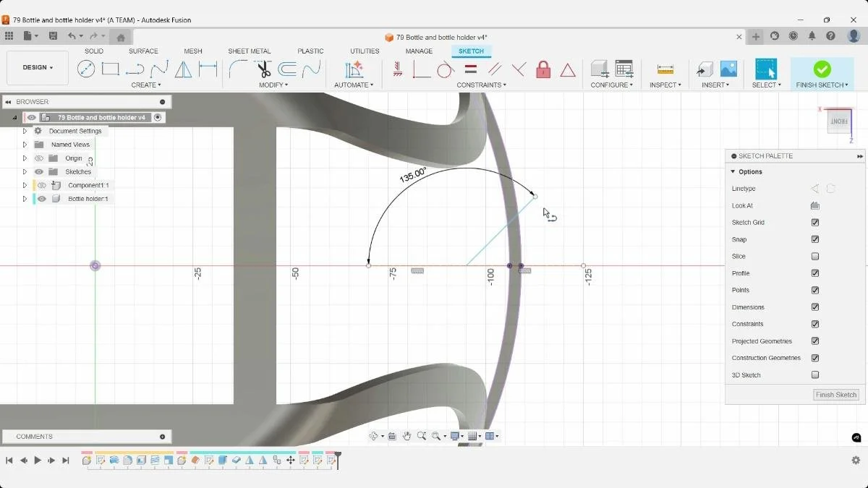Select the offset tool
The width and height of the screenshot is (868, 488).
coord(287,69)
